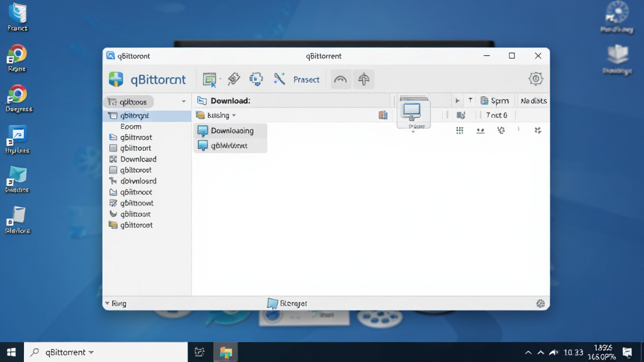Click the four-squares icon at view row end

(x=538, y=131)
